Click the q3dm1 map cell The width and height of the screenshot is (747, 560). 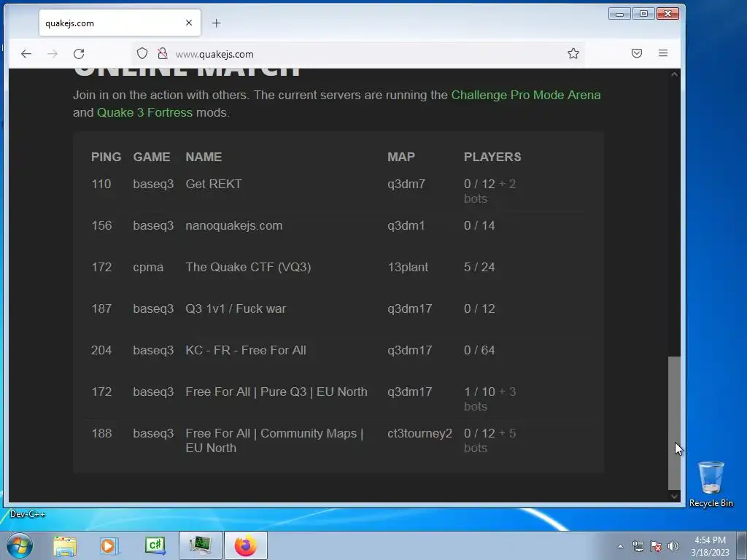406,225
